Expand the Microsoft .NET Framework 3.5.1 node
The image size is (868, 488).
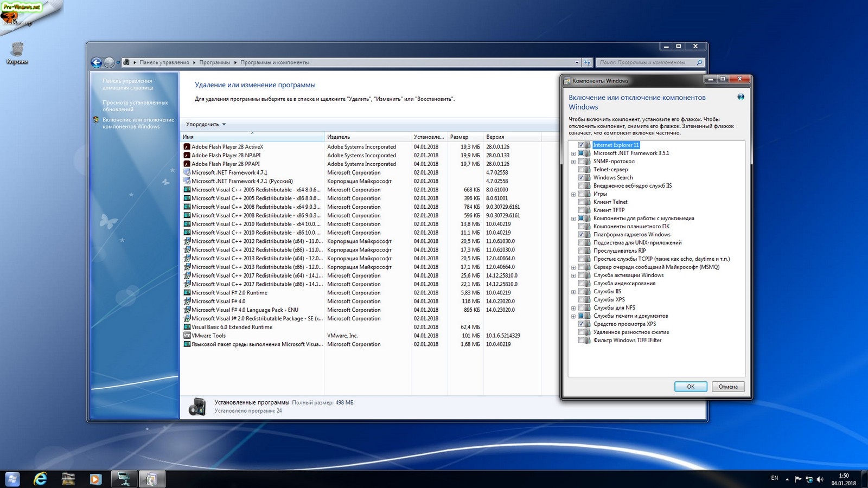click(573, 153)
